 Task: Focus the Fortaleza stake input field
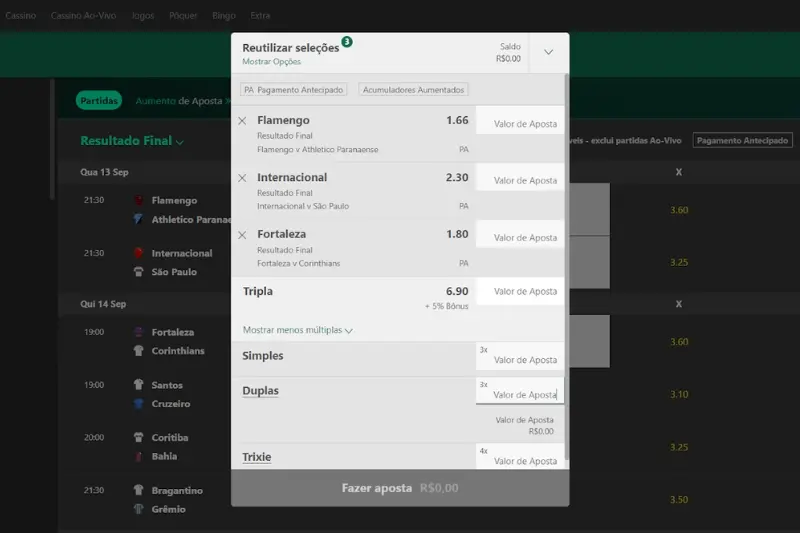520,234
